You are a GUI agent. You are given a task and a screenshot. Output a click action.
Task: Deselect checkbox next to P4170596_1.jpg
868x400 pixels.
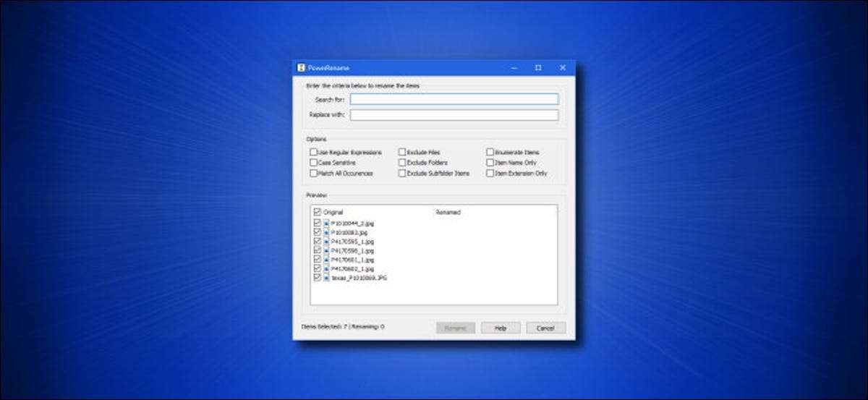317,250
